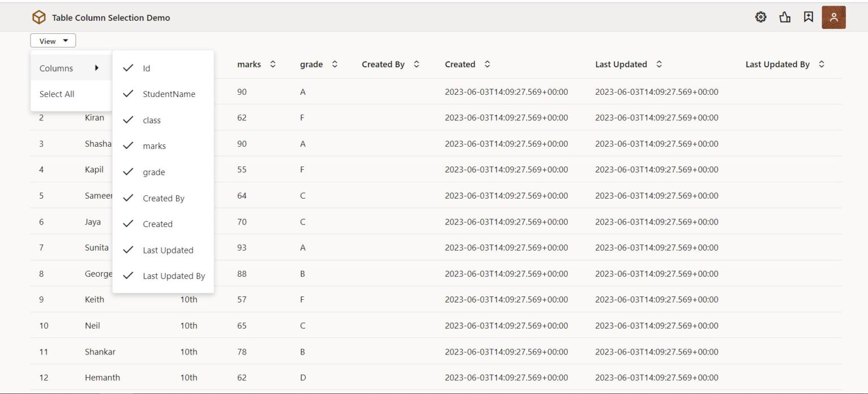Click the app cube logo

pyautogui.click(x=38, y=17)
